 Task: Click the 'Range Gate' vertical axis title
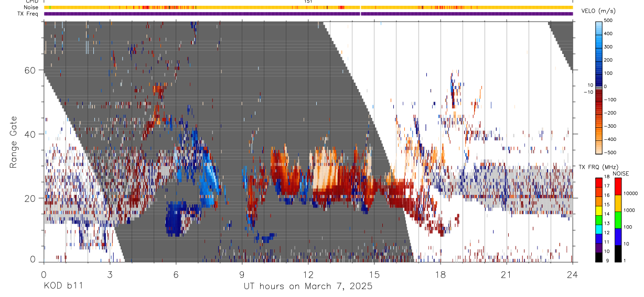pos(13,142)
